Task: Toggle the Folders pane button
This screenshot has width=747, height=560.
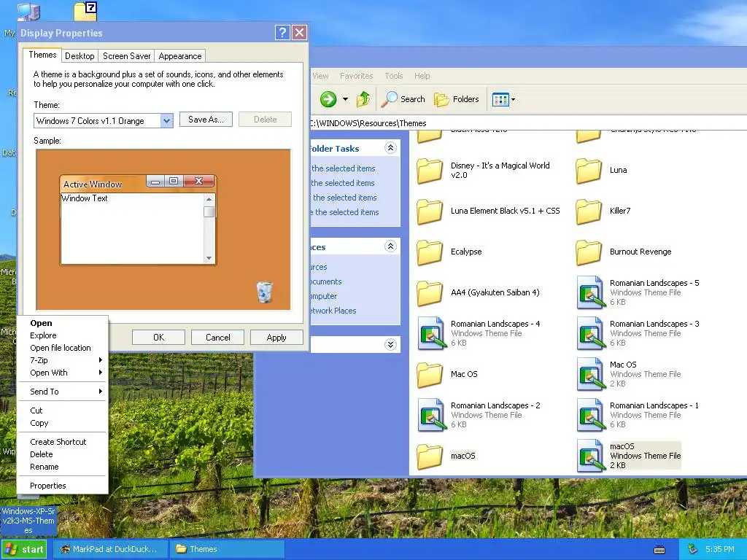Action: 457,99
